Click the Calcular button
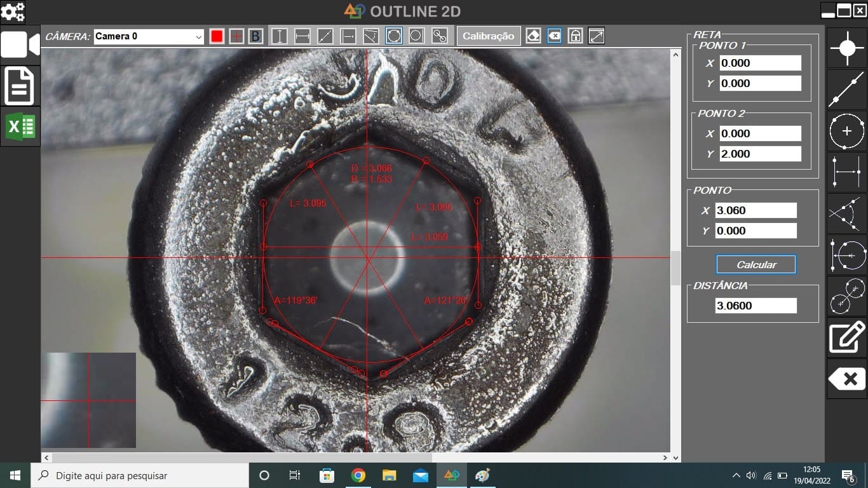 (x=756, y=264)
